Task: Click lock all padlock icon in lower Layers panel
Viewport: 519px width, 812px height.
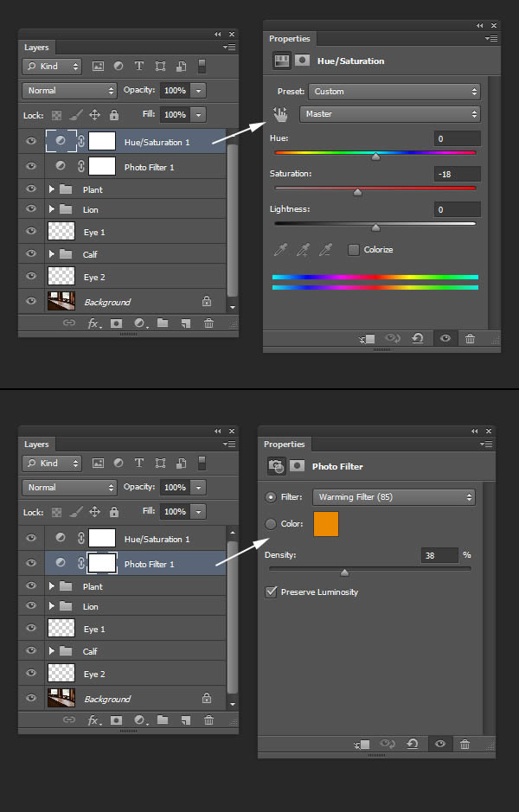Action: (114, 512)
